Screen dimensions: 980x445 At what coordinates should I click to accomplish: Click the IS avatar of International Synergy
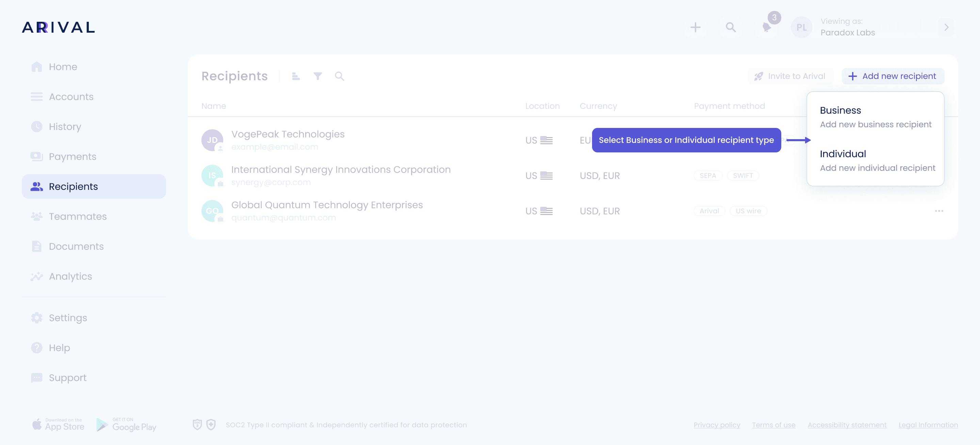tap(212, 175)
